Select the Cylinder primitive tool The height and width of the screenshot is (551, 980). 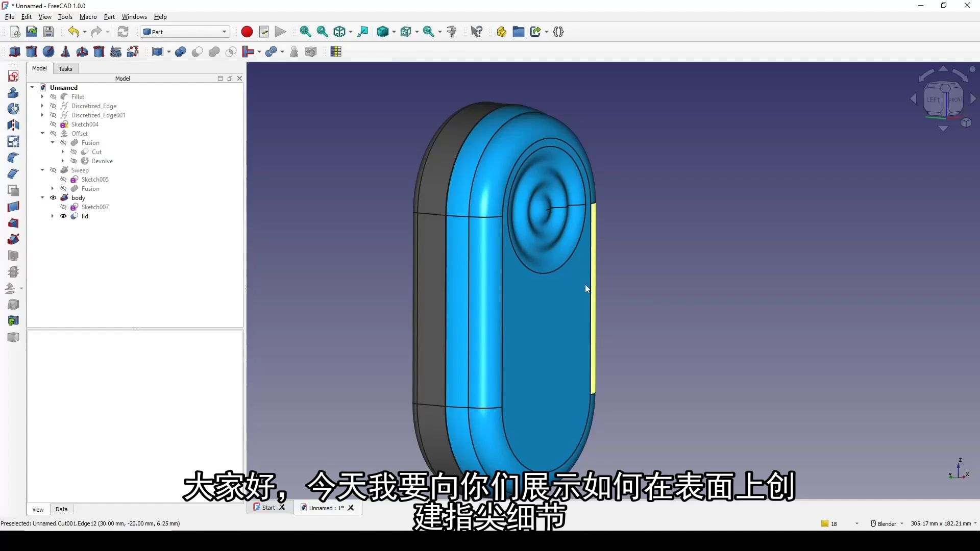tap(32, 52)
